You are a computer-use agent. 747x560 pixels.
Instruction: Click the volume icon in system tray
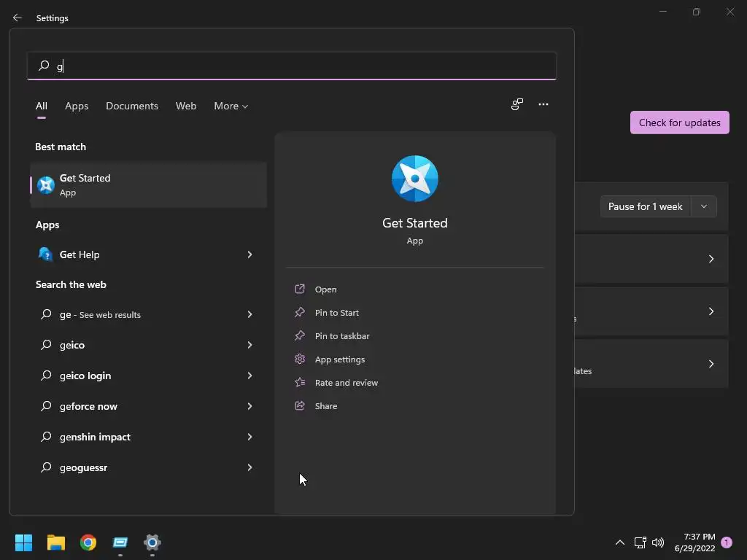coord(658,542)
